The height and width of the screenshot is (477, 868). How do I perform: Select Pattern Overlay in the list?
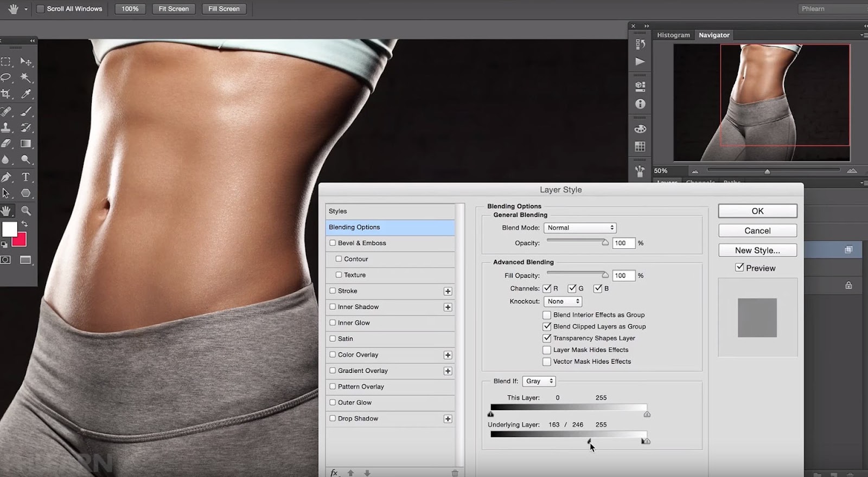tap(390, 386)
